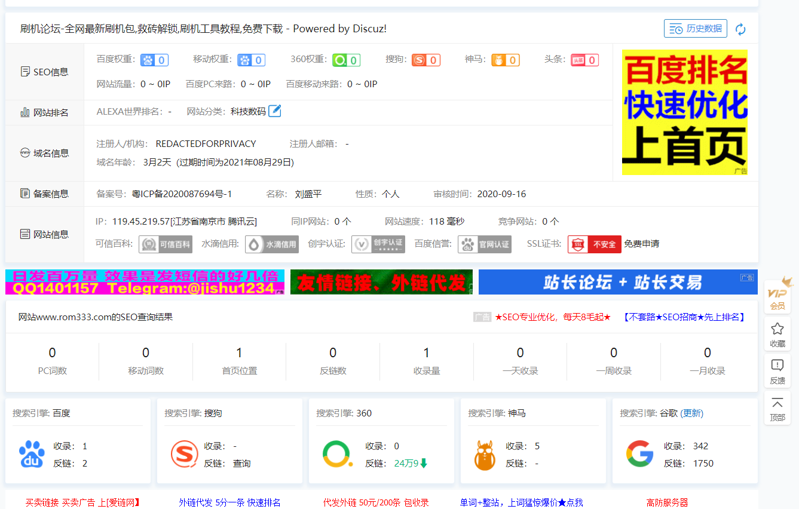Open the 历史数据 history data button

point(695,29)
